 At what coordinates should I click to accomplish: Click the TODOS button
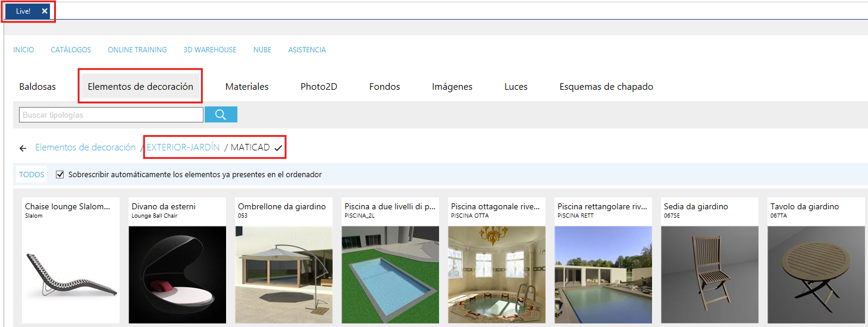[32, 175]
